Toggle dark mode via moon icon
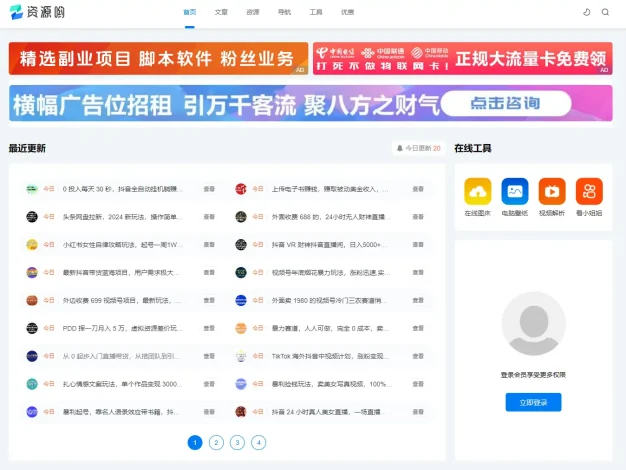 tap(586, 12)
